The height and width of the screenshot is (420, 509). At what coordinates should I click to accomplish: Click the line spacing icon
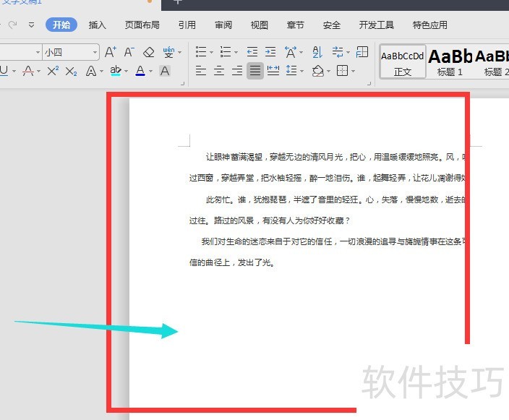coord(291,70)
